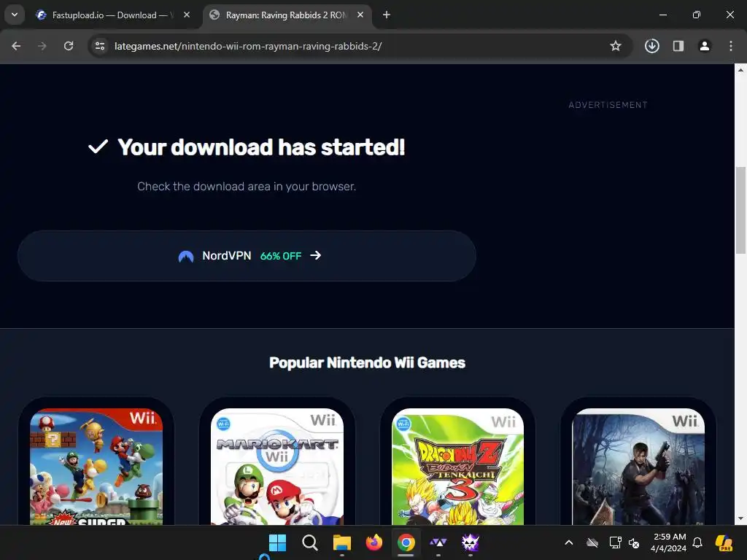This screenshot has width=747, height=560.
Task: Open the Dragon Ball Z Tenkaichi 3 cover
Action: 458,467
